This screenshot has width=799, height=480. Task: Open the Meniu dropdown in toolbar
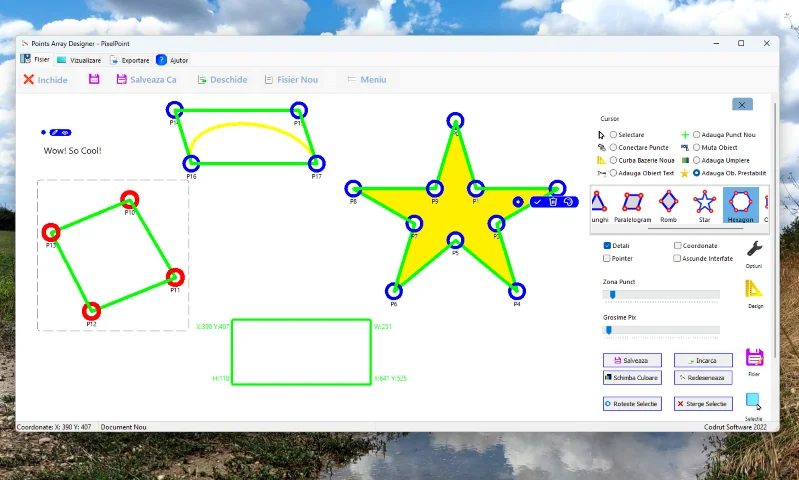(x=366, y=79)
